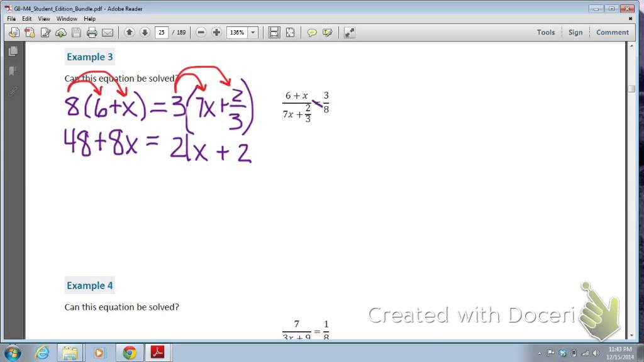This screenshot has height=362, width=644.
Task: Open the View menu
Action: click(x=44, y=19)
